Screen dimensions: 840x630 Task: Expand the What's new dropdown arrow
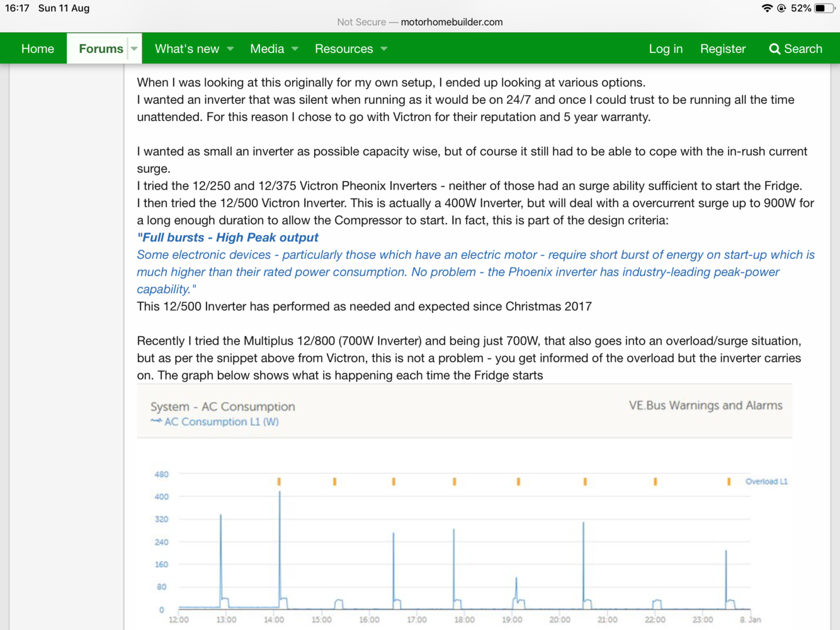(230, 49)
